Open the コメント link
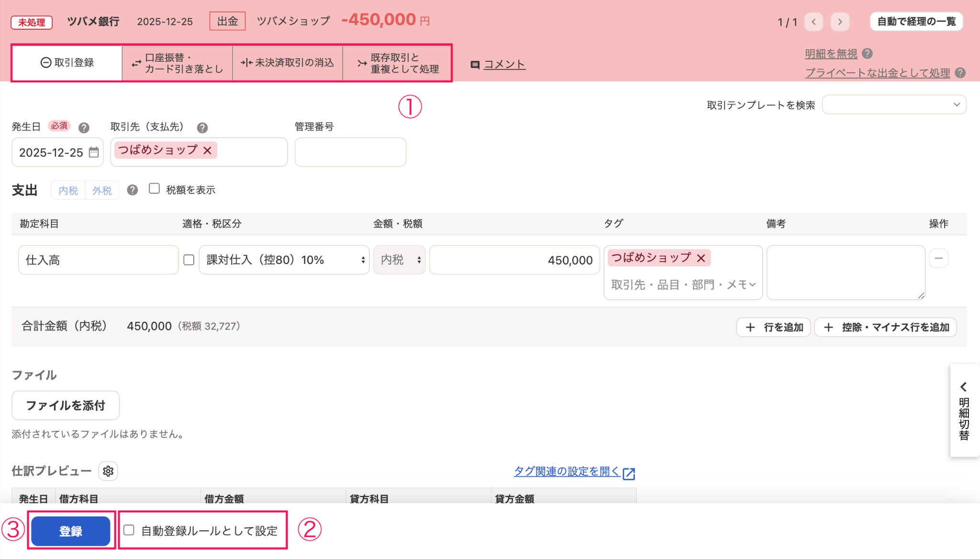This screenshot has height=559, width=980. 504,65
